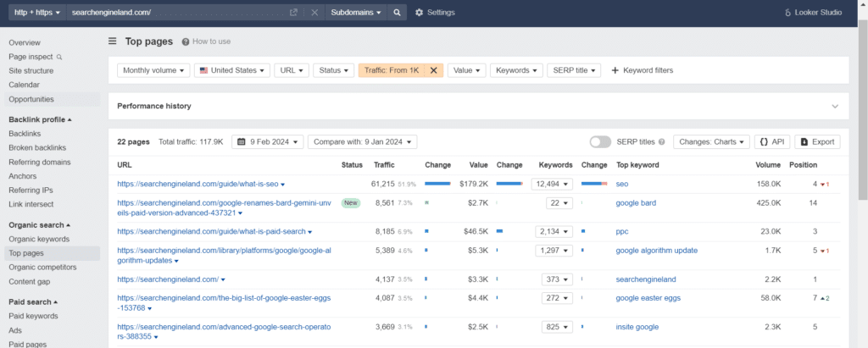Add Keyword filters with plus icon
The image size is (868, 348).
pos(643,70)
